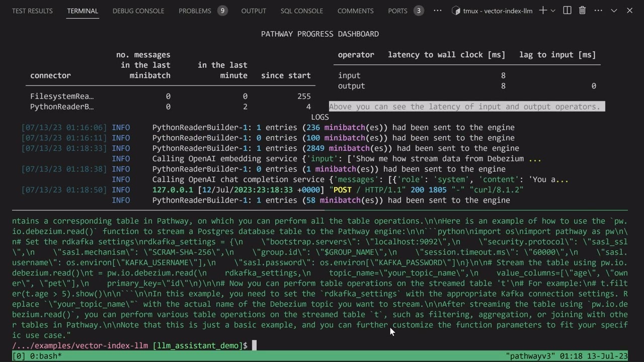Click the Calling OpenAI chat completion log line
The width and height of the screenshot is (644, 362).
[360, 179]
